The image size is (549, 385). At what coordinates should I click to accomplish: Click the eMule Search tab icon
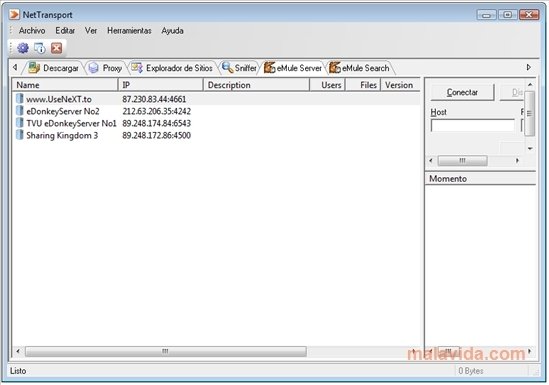(x=335, y=68)
